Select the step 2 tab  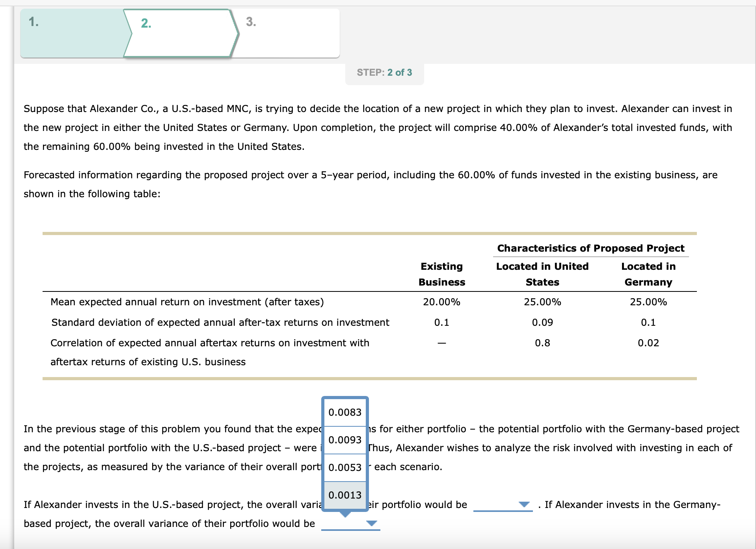coord(181,34)
